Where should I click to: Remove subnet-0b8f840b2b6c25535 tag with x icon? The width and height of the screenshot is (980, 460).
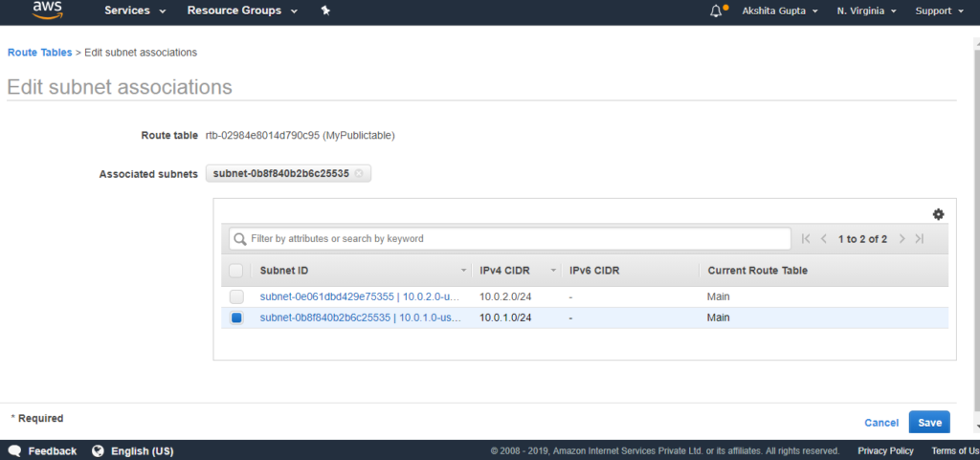tap(358, 174)
